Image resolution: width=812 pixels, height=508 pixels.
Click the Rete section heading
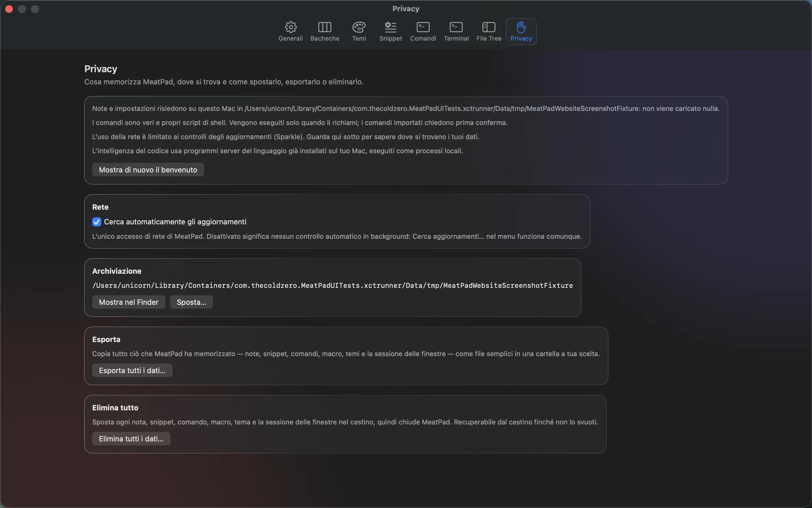coord(100,207)
